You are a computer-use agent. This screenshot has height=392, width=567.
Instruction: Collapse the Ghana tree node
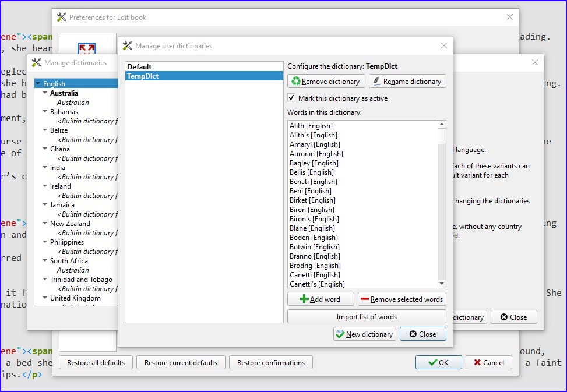click(x=45, y=149)
